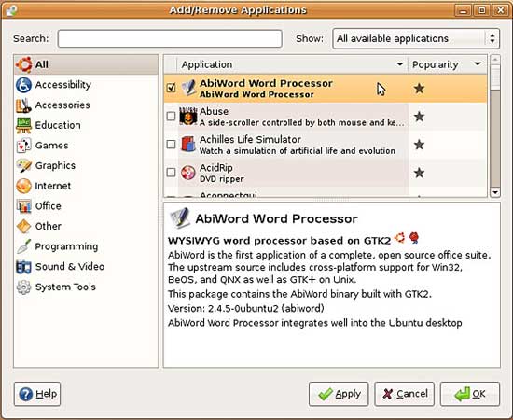
Task: Click the Cancel button
Action: [x=405, y=394]
